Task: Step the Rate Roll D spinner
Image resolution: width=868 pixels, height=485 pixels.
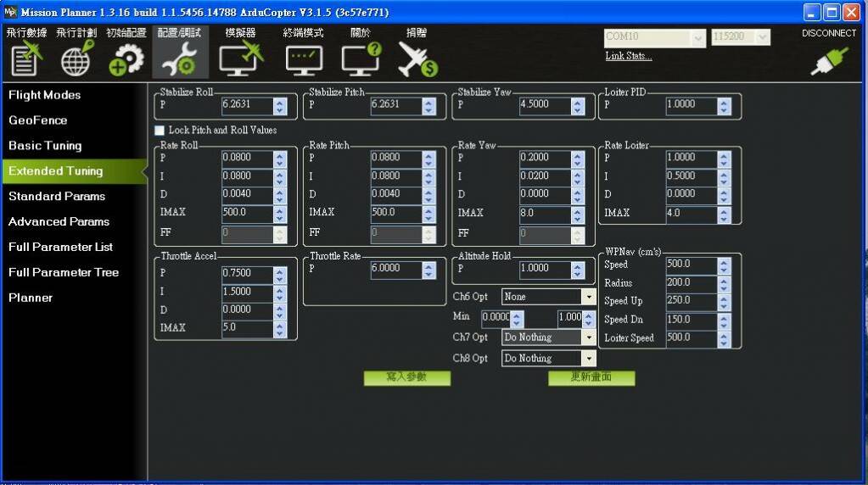Action: pyautogui.click(x=280, y=196)
